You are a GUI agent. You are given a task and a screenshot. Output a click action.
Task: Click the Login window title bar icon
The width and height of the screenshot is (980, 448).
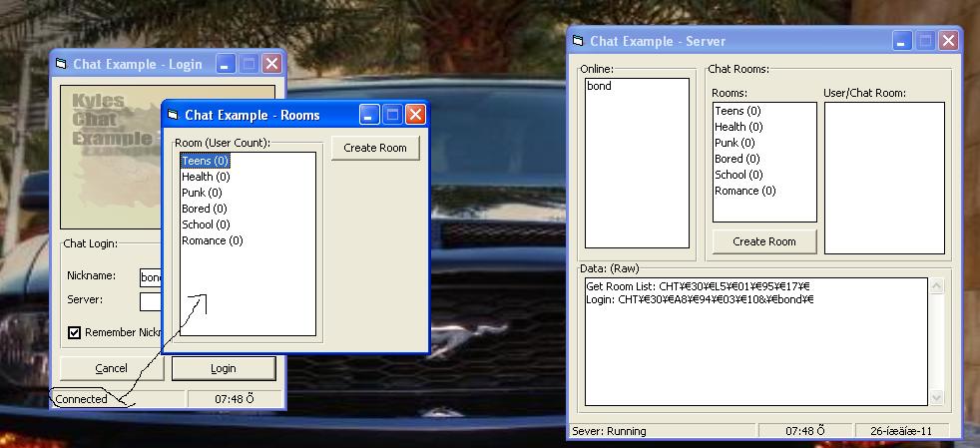[61, 64]
